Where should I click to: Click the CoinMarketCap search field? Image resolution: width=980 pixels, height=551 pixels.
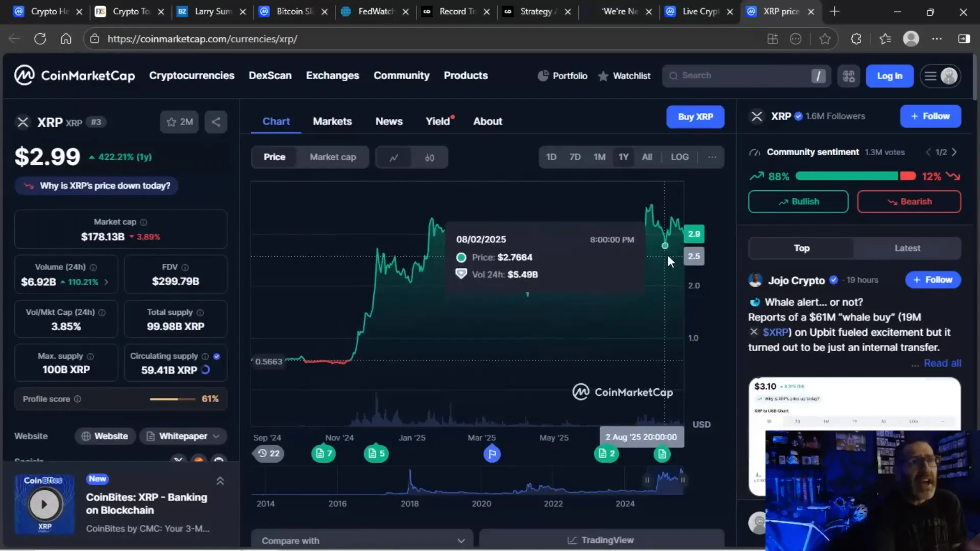pos(746,76)
